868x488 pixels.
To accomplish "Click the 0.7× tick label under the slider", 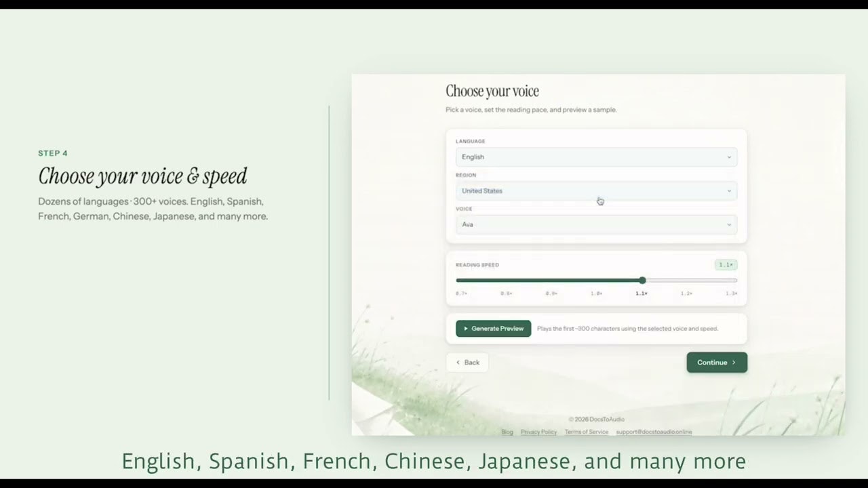I will tap(461, 293).
